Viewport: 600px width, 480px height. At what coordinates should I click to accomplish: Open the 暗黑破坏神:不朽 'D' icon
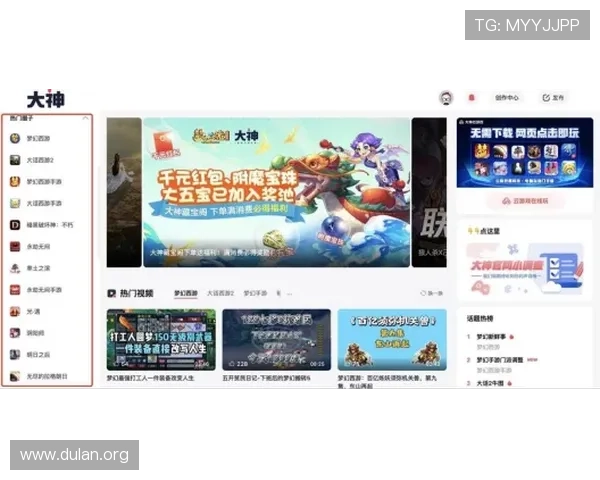(15, 225)
